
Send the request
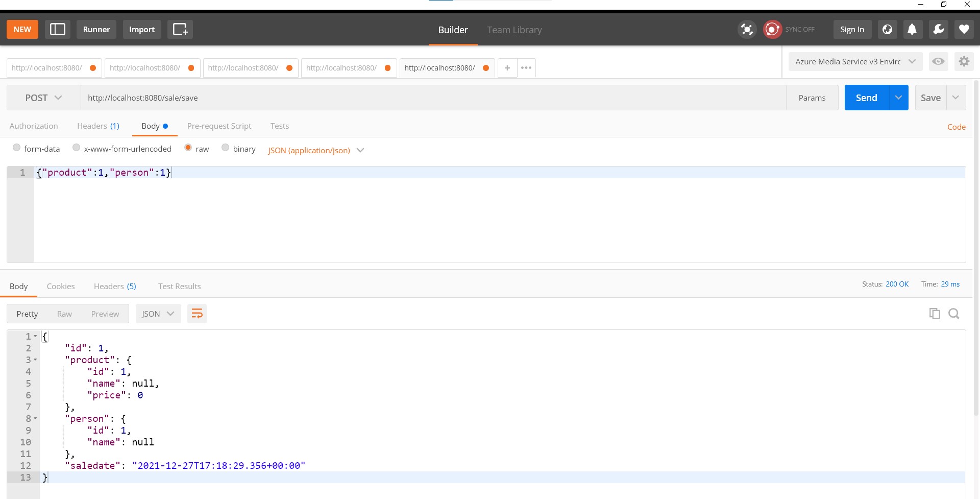[867, 98]
